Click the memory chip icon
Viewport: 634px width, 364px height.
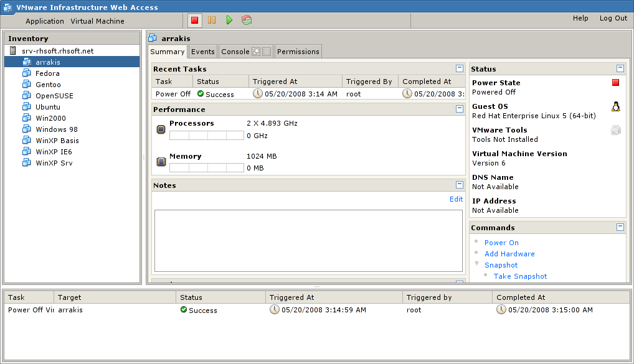(x=161, y=162)
